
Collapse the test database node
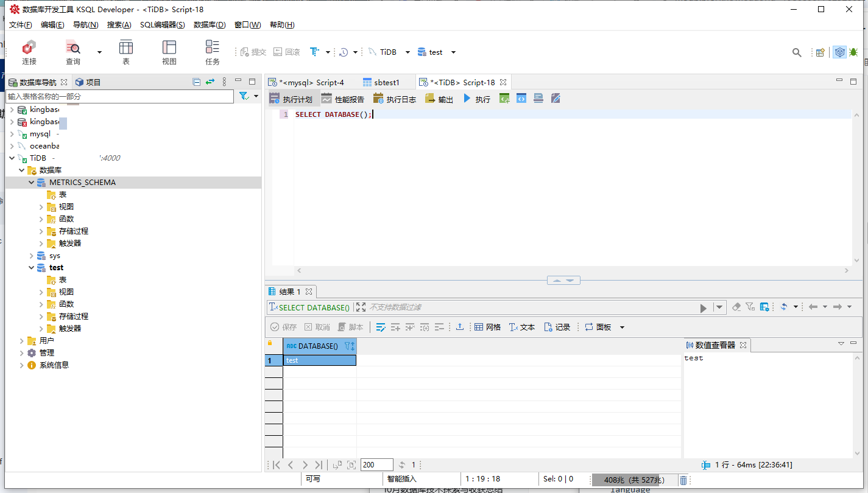point(32,268)
